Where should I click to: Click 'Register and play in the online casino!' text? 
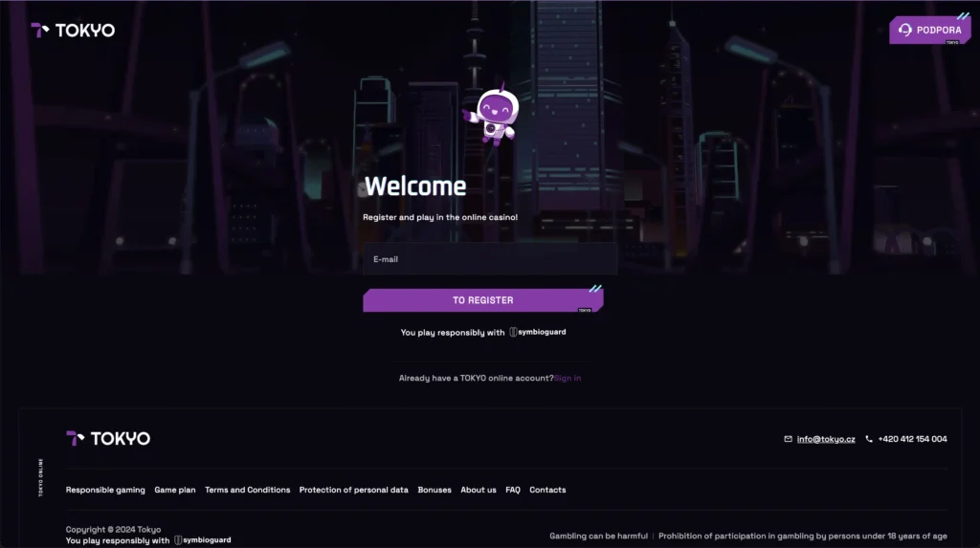tap(440, 217)
